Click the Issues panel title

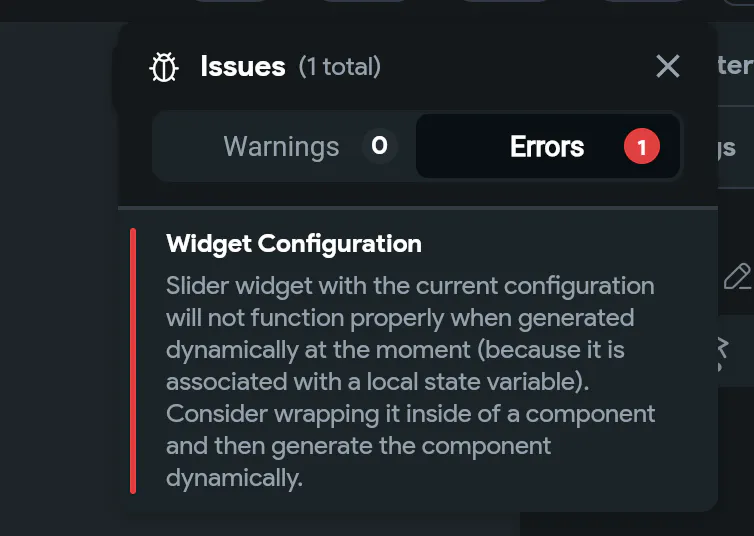coord(243,67)
